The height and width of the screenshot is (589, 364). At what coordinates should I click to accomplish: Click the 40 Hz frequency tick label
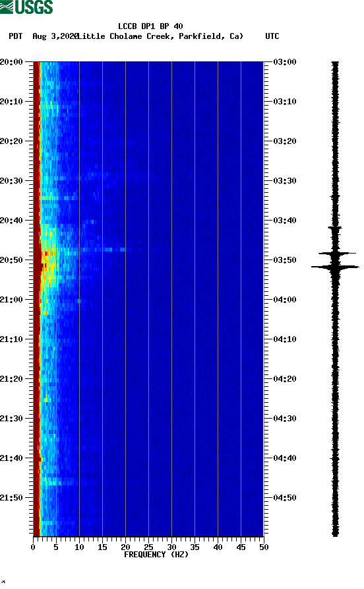pos(218,547)
